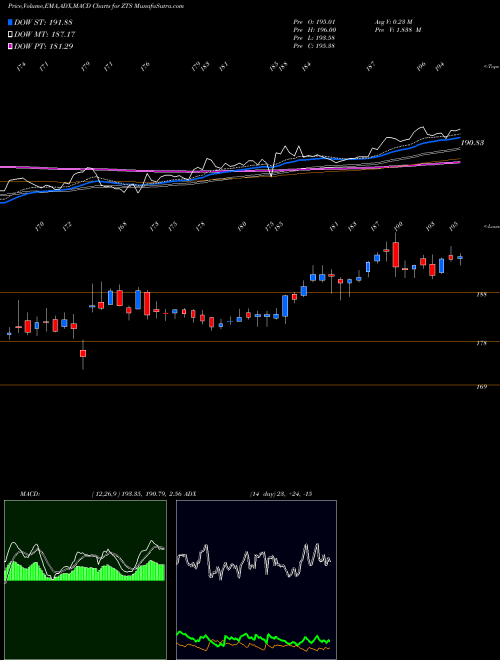This screenshot has height=660, width=500.
Task: Open the green MACD histogram panel
Action: pyautogui.click(x=85, y=580)
